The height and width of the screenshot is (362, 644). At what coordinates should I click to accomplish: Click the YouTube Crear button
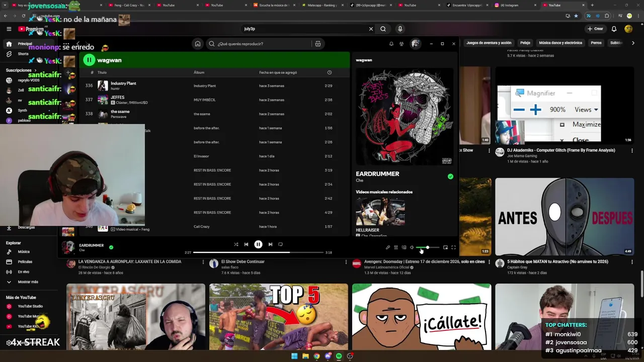coord(595,29)
